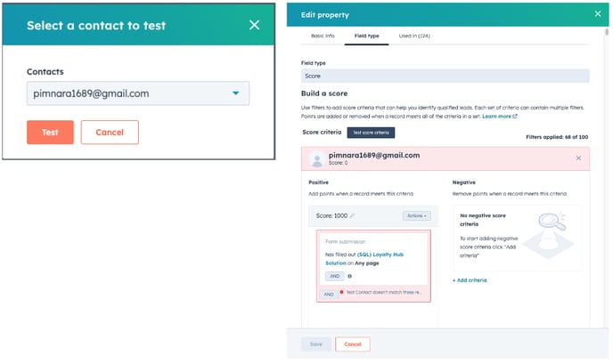Click the orange Test button
613x364 pixels.
pyautogui.click(x=50, y=133)
